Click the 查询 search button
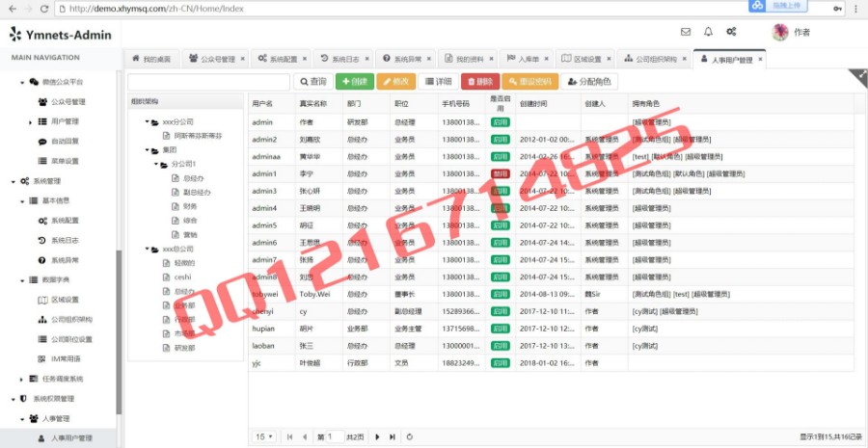868x448 pixels. [x=313, y=82]
